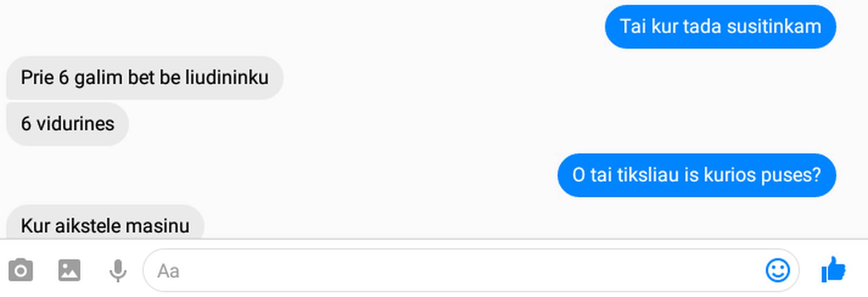Image resolution: width=868 pixels, height=297 pixels.
Task: Select the 'Prie 6 galim bet be liudininku' bubble
Action: tap(144, 78)
